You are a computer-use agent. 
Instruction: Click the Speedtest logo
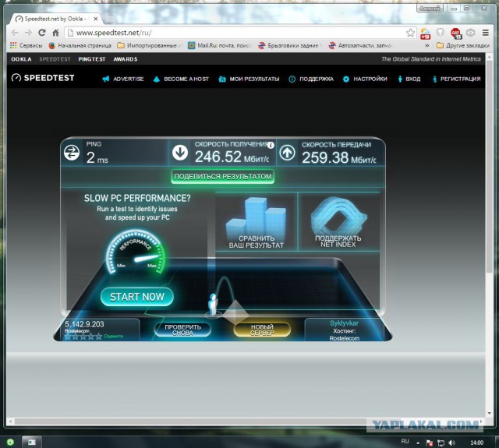click(43, 78)
